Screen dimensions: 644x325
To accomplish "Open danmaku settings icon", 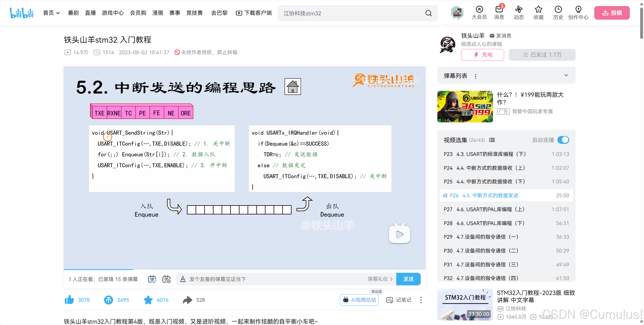I will tap(166, 279).
